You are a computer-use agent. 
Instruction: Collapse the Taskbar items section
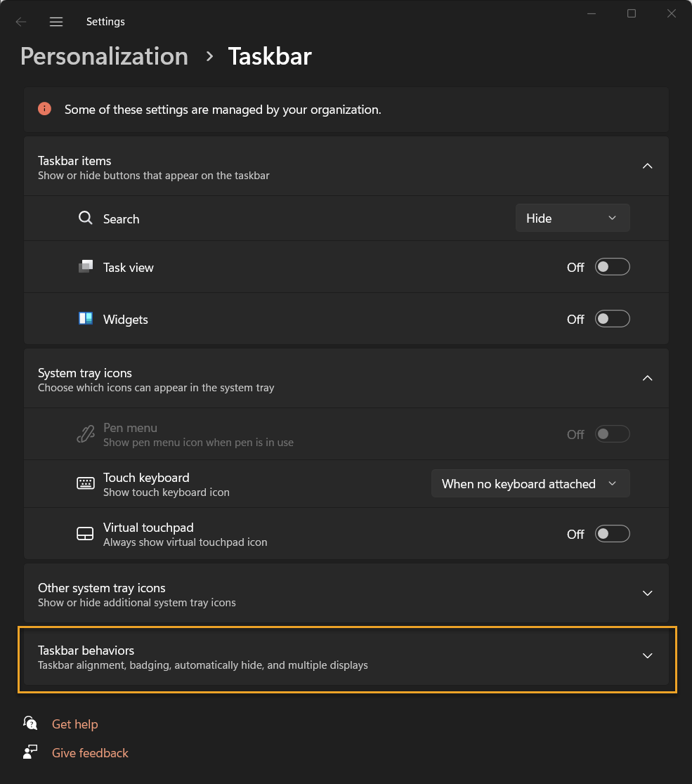coord(647,166)
